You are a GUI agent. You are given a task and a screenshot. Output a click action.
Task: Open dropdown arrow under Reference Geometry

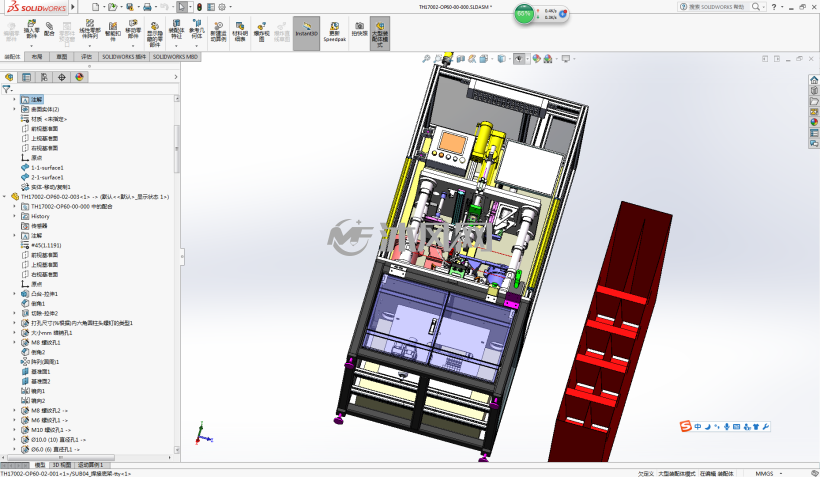pos(197,46)
